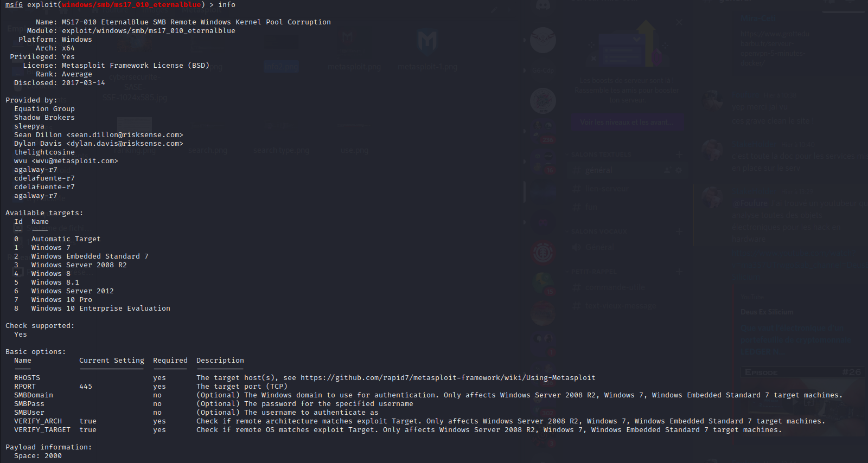The height and width of the screenshot is (463, 868).
Task: Join the Général voice channel
Action: [599, 247]
